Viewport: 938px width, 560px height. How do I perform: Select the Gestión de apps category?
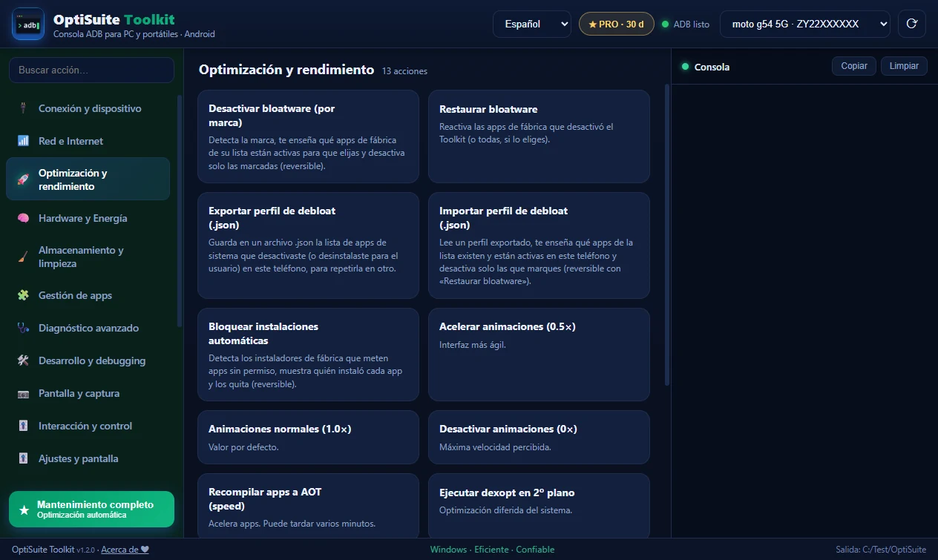tap(88, 295)
